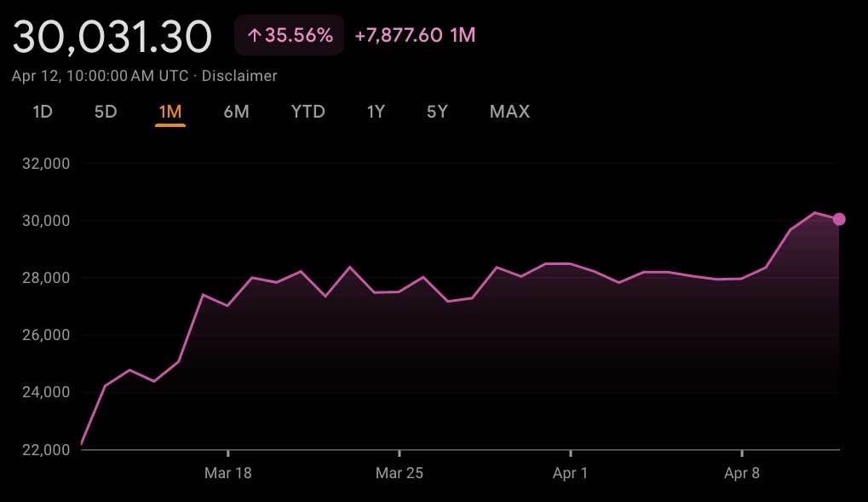Click the Apr 1 date axis label
This screenshot has width=868, height=502.
pos(570,473)
